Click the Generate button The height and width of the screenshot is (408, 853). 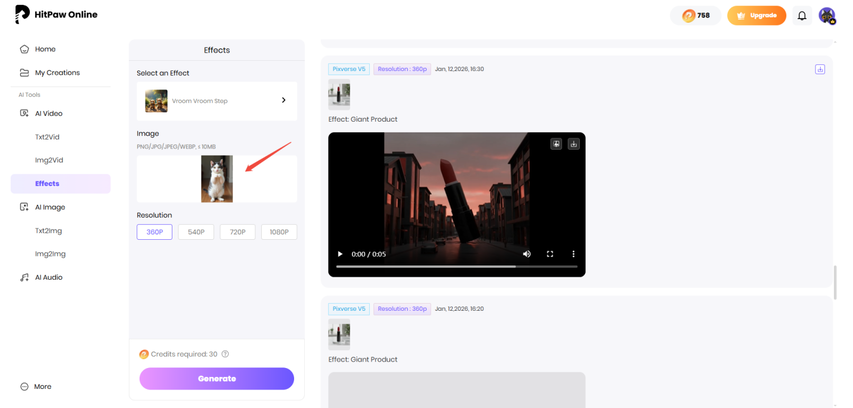click(x=216, y=379)
